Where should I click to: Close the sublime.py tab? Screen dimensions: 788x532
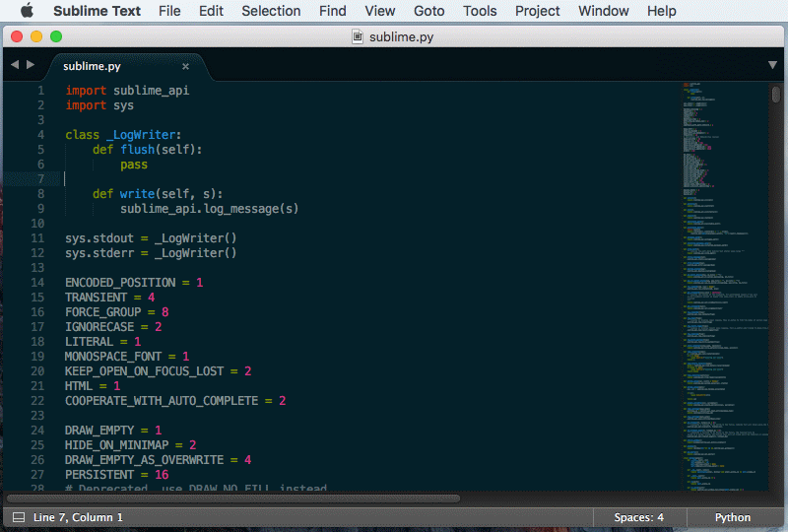click(x=185, y=66)
